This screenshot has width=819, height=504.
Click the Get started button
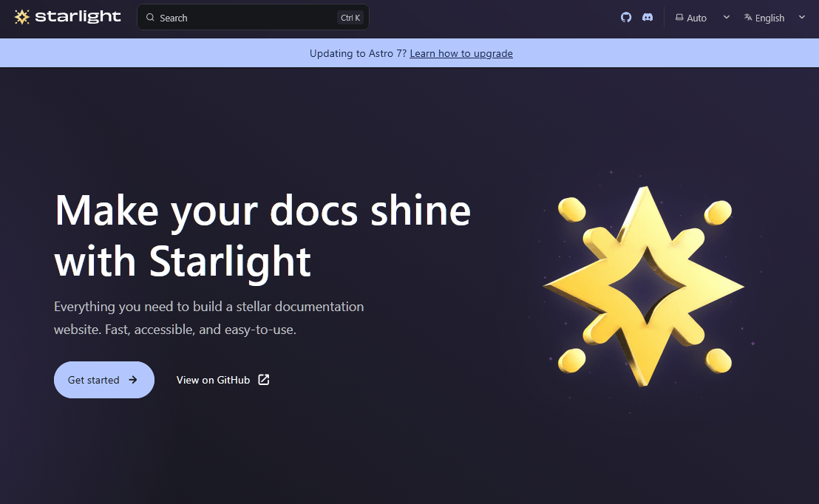[104, 380]
